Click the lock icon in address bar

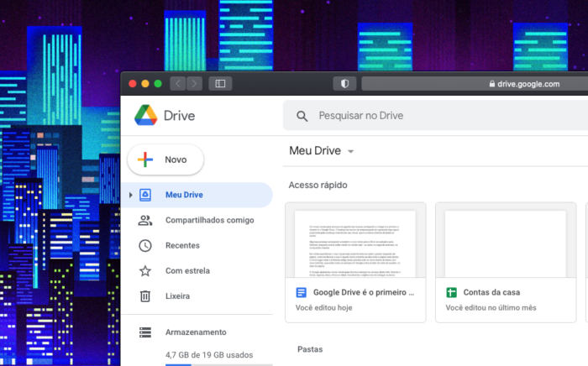(492, 84)
